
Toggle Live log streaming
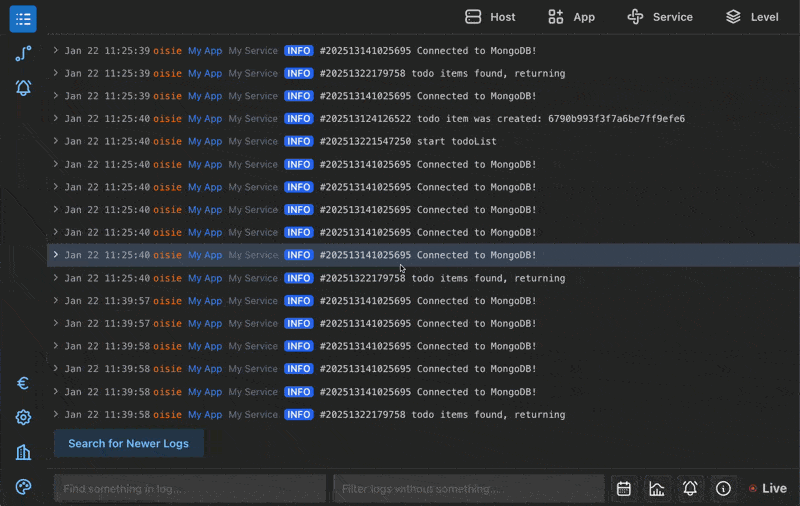click(767, 489)
